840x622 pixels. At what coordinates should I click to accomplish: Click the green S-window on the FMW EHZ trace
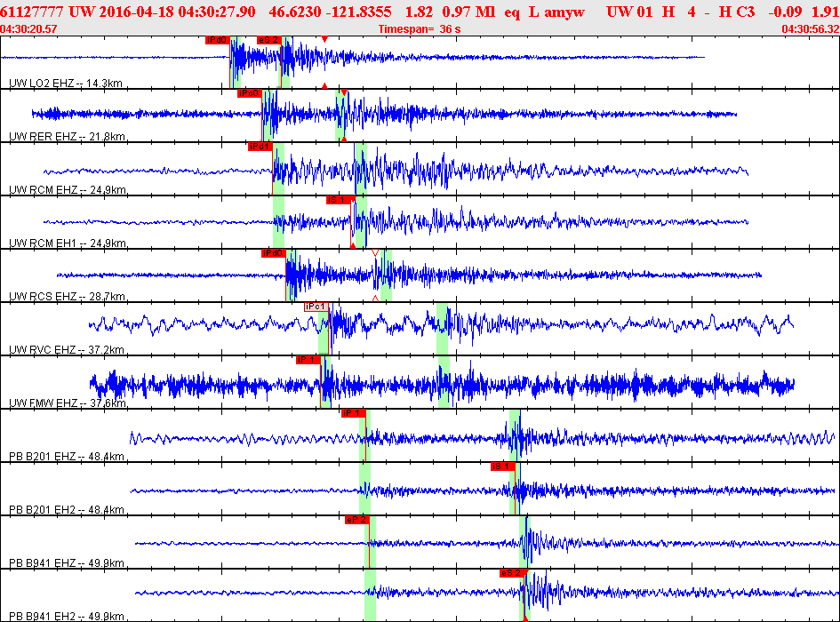[x=444, y=381]
